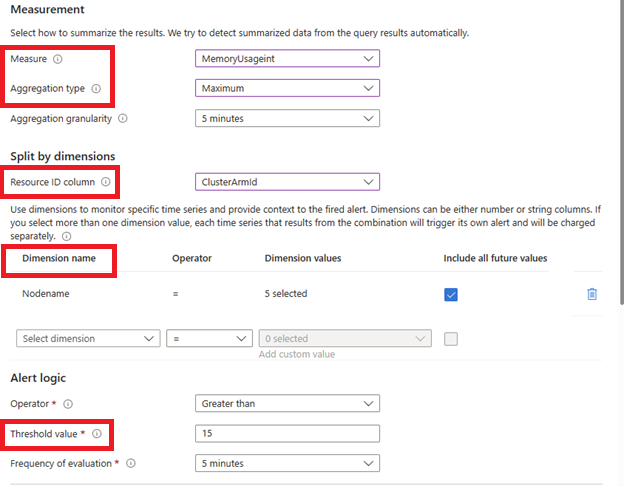Open the equals operator dropdown for dimension

coord(209,339)
